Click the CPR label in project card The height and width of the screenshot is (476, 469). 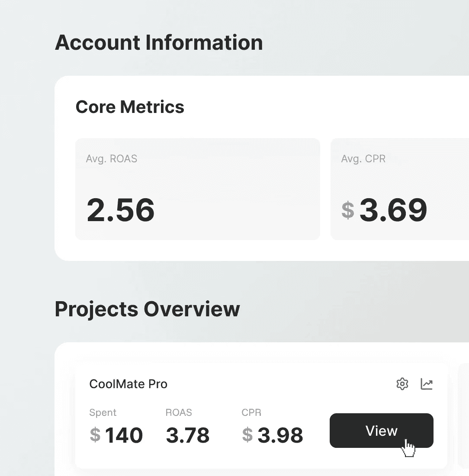[x=251, y=412]
